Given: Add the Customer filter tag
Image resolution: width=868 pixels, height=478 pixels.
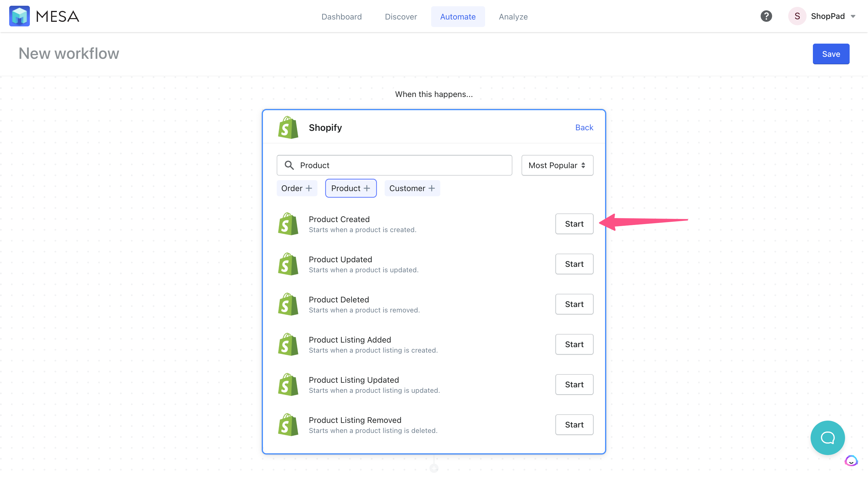Looking at the screenshot, I should (x=412, y=188).
